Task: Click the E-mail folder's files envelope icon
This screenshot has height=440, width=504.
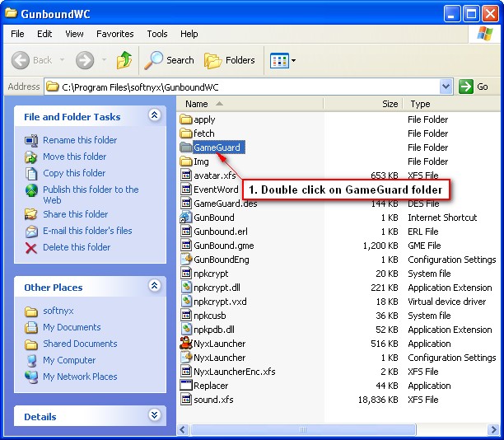Action: [x=31, y=231]
